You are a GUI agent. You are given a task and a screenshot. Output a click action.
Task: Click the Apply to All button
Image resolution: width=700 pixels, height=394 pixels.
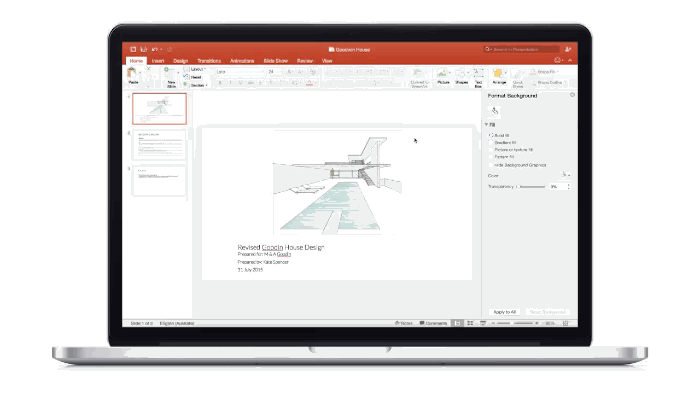505,312
